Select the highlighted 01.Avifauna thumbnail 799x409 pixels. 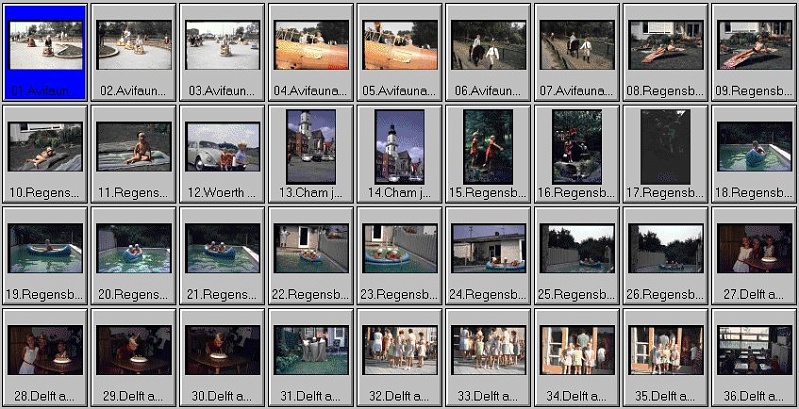click(x=46, y=46)
